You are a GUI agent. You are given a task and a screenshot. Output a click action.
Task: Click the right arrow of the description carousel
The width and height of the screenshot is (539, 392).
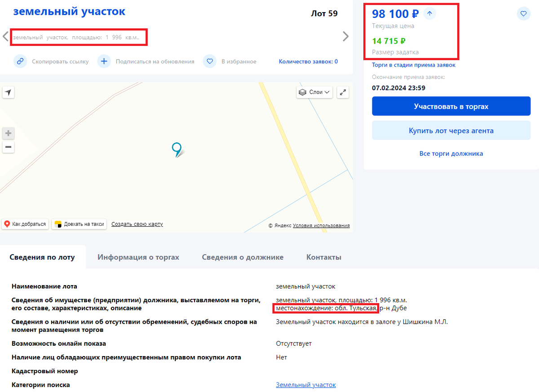345,35
